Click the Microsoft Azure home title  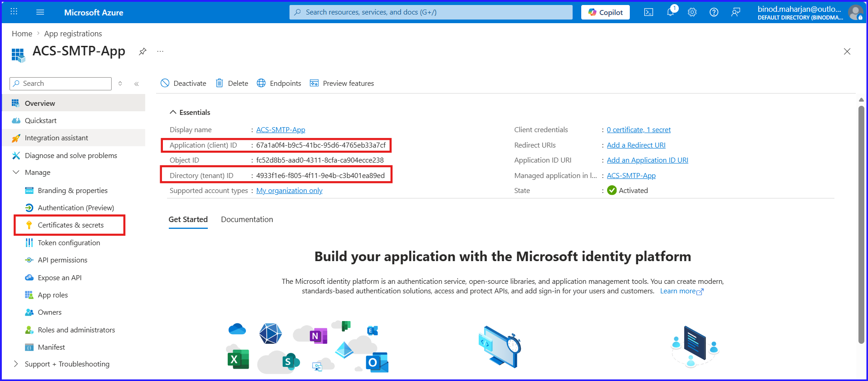[x=93, y=12]
